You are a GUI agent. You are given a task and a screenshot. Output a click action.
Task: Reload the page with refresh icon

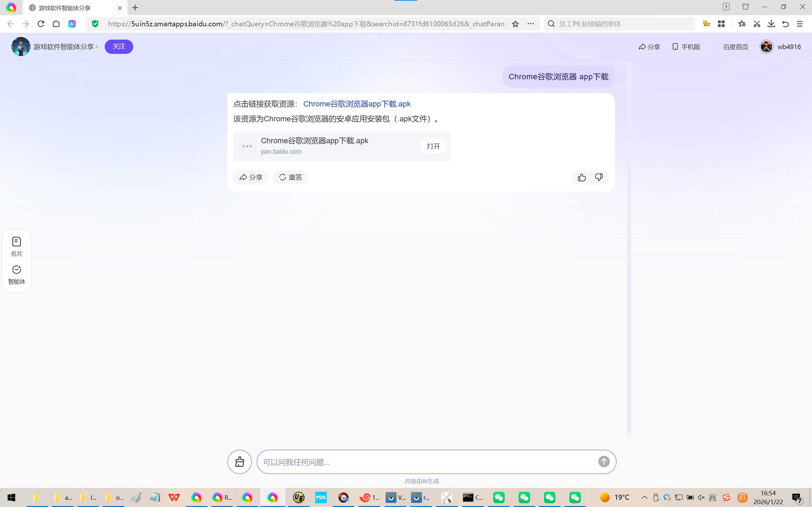pos(41,24)
